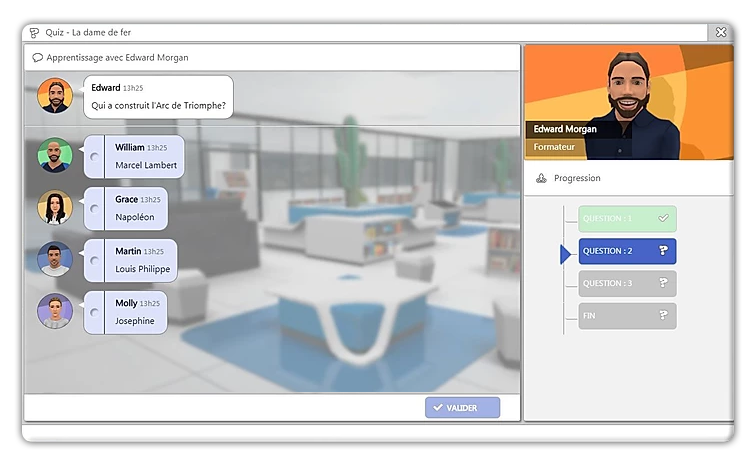Click the Edward Morgan trainer portrait
Viewport: 756px width, 466px height.
click(629, 102)
